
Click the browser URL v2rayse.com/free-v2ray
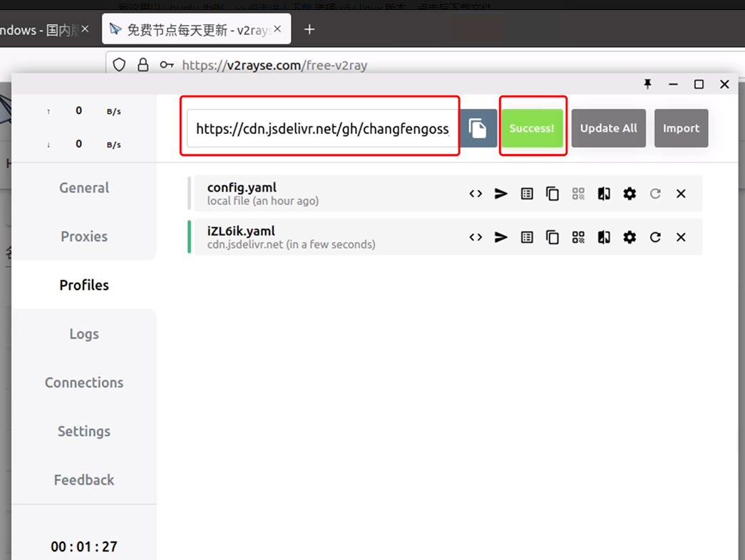[274, 65]
